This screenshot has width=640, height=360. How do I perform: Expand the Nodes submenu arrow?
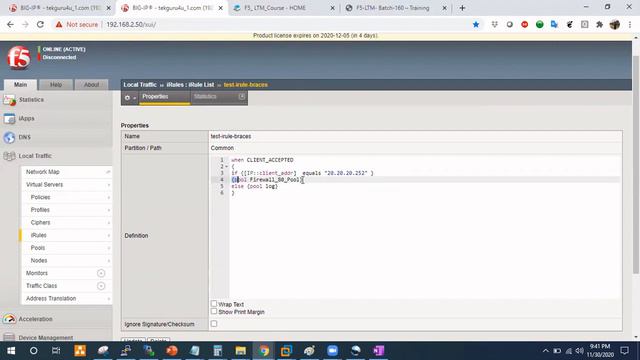pos(109,261)
